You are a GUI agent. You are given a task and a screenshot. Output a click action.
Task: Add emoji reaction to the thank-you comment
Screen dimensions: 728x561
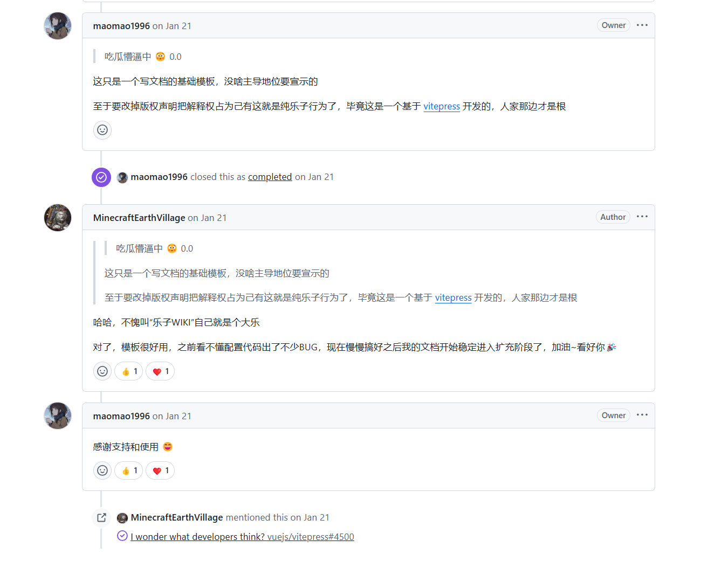[x=102, y=470]
